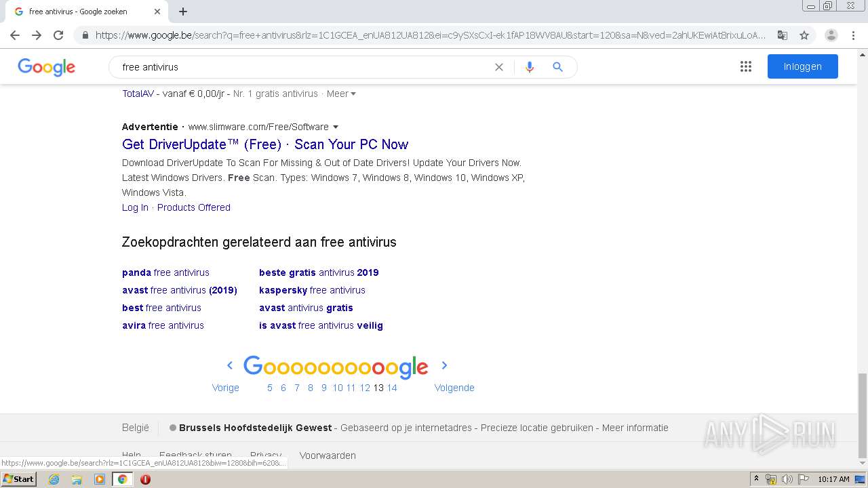Image resolution: width=868 pixels, height=488 pixels.
Task: Go back with the browser back arrow
Action: pyautogui.click(x=15, y=35)
